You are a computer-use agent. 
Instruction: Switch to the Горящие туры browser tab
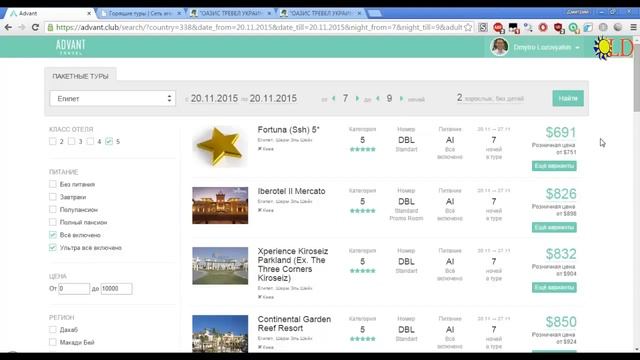click(x=140, y=13)
